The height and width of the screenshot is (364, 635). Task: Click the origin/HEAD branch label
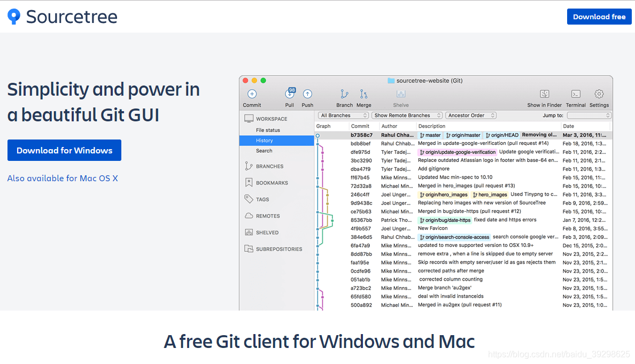(502, 135)
